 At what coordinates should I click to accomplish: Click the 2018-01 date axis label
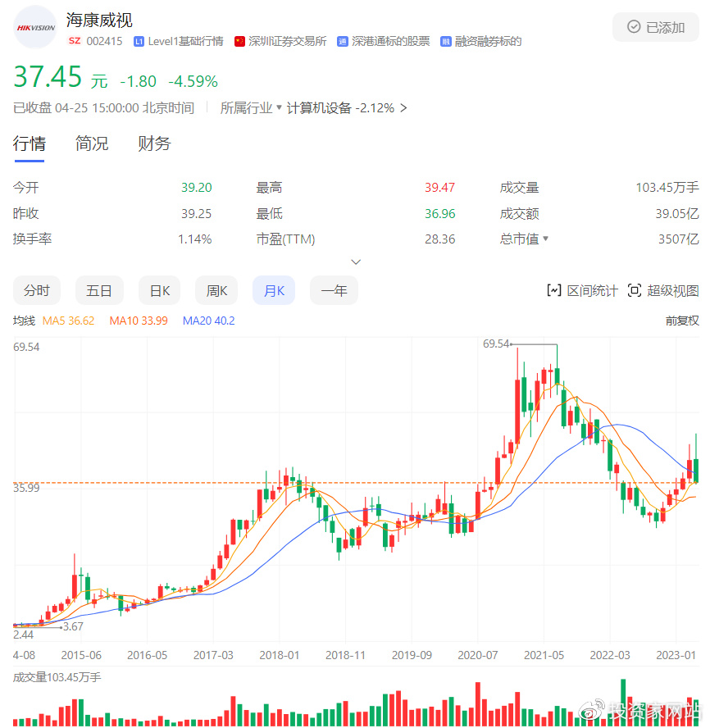click(279, 655)
